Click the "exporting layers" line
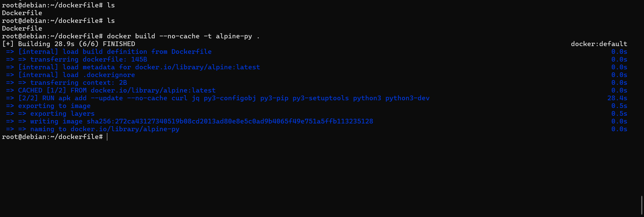 coord(62,114)
